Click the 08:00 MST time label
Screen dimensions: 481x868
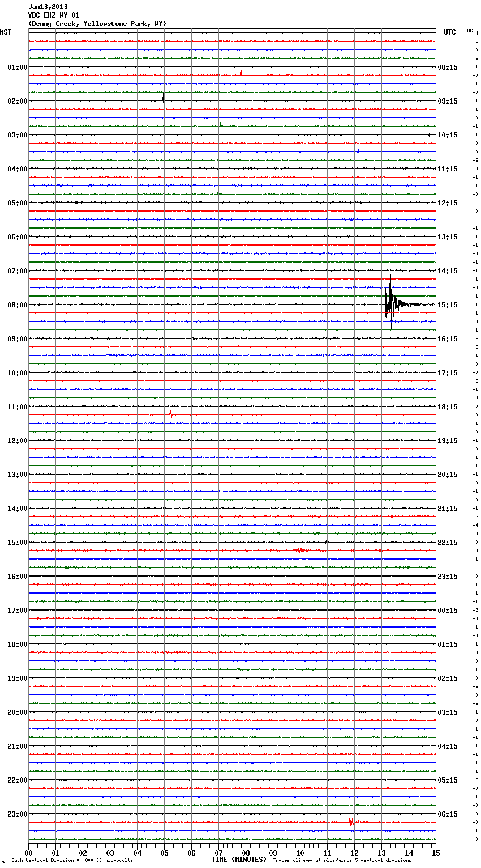pyautogui.click(x=18, y=305)
